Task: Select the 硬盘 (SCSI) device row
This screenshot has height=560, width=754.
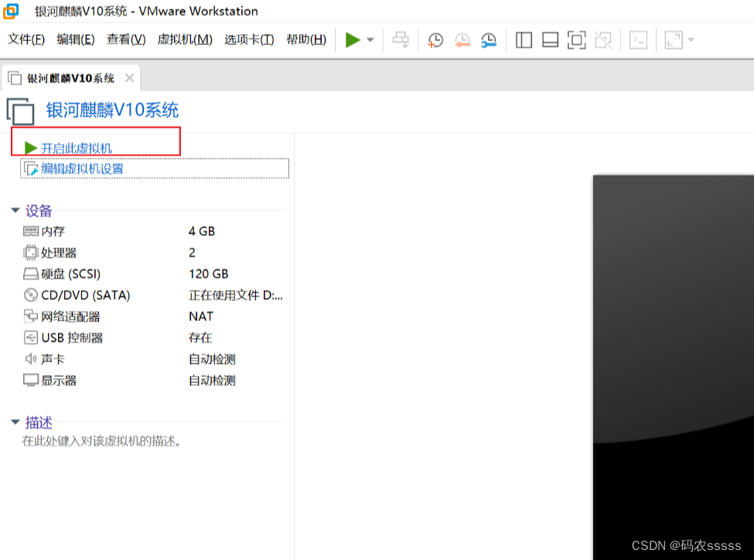Action: point(154,274)
